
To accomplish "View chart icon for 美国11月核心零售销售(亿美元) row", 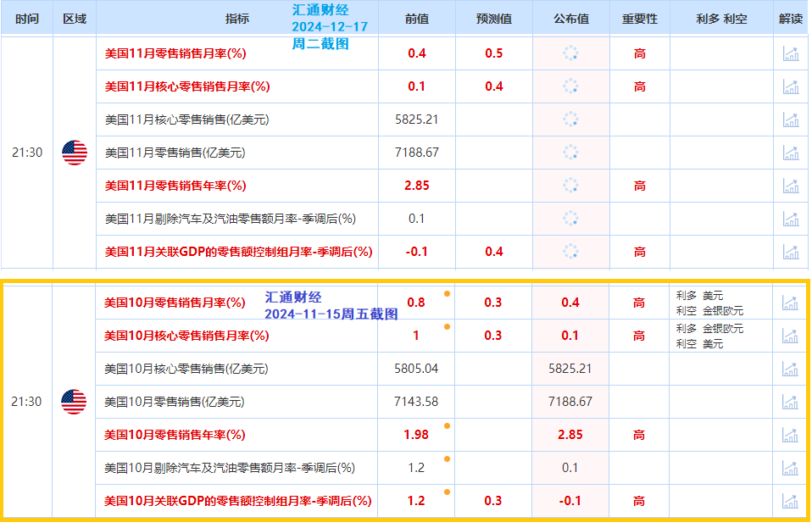I will [x=790, y=119].
